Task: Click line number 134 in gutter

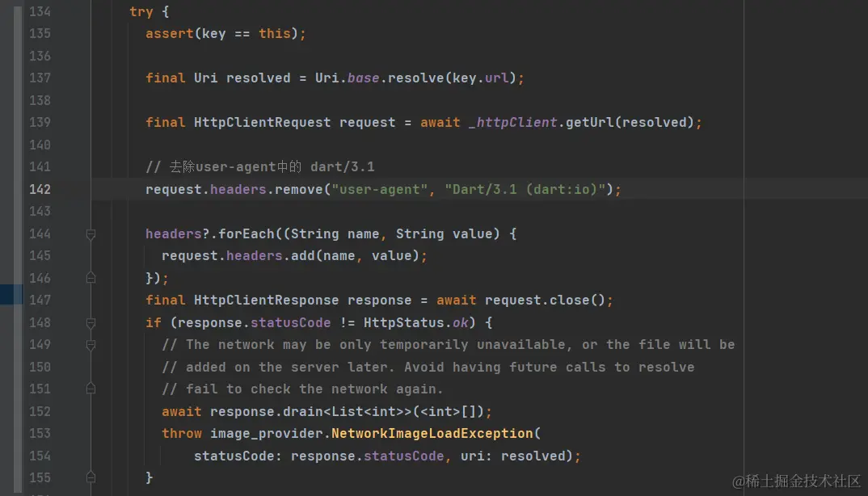Action: click(x=40, y=11)
